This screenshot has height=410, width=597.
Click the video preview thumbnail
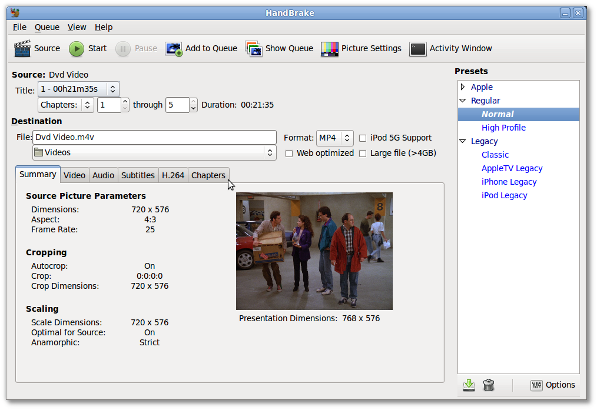coord(314,251)
